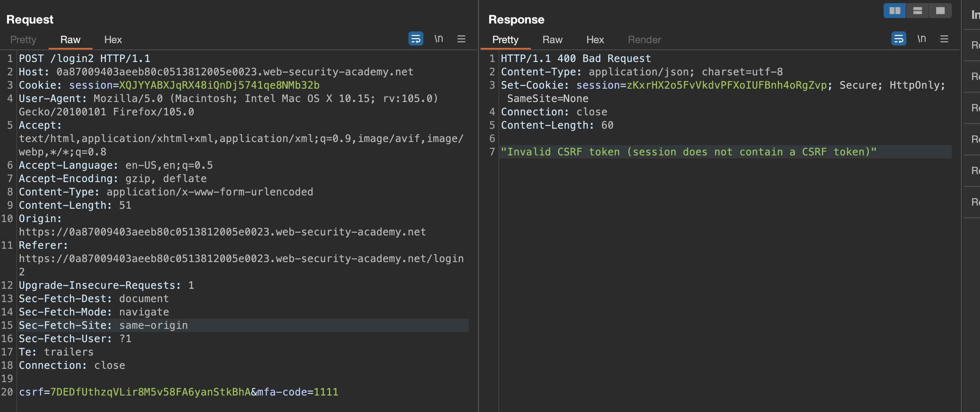Click the Content-Length: 51 request header
The image size is (980, 412).
75,206
